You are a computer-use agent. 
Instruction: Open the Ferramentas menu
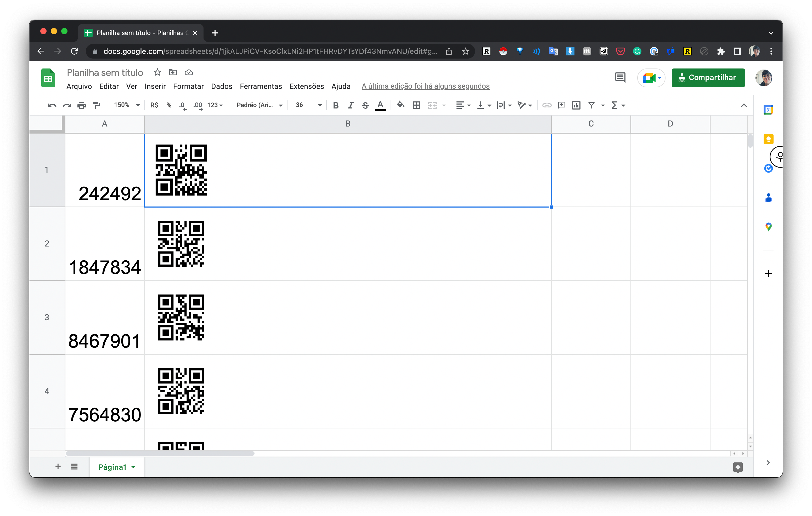point(261,86)
